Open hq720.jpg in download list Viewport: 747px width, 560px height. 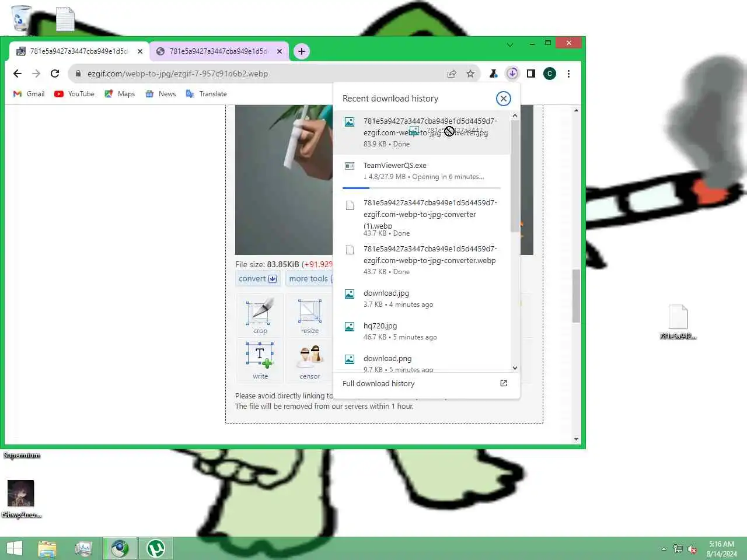421,331
